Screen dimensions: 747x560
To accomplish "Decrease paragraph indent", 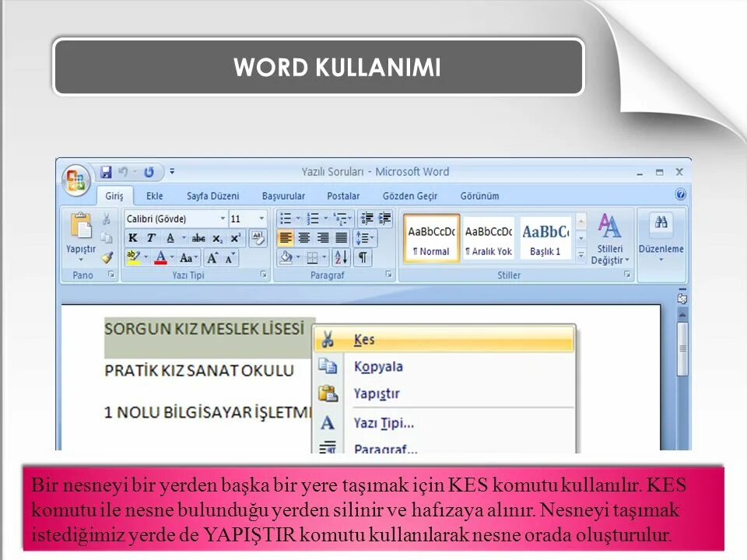I will click(x=366, y=219).
